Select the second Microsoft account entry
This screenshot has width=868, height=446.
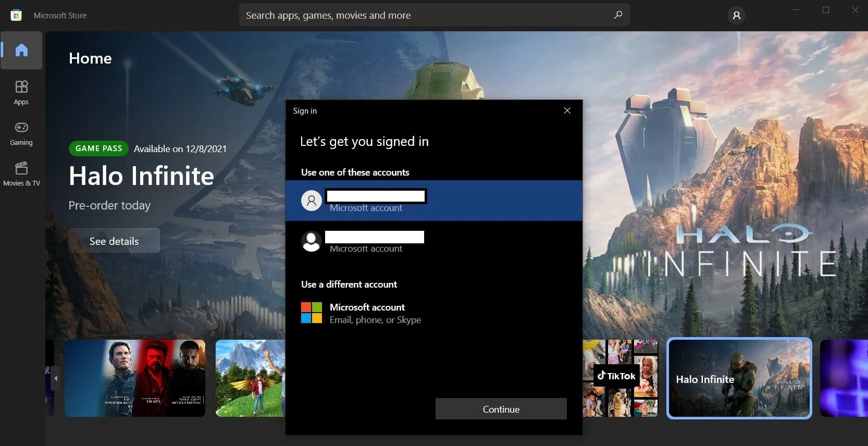point(434,242)
